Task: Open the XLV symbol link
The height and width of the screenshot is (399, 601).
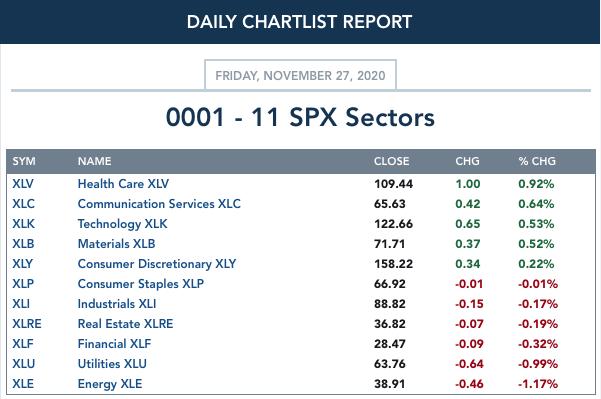Action: click(x=23, y=184)
